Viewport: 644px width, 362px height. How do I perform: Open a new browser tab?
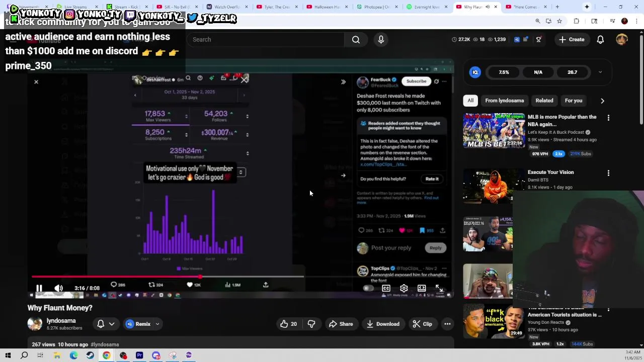557,7
